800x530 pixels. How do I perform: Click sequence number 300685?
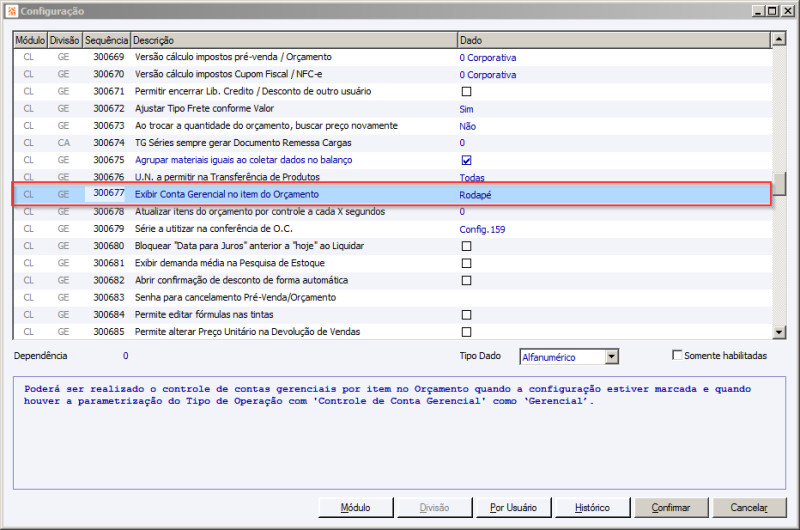click(x=109, y=332)
